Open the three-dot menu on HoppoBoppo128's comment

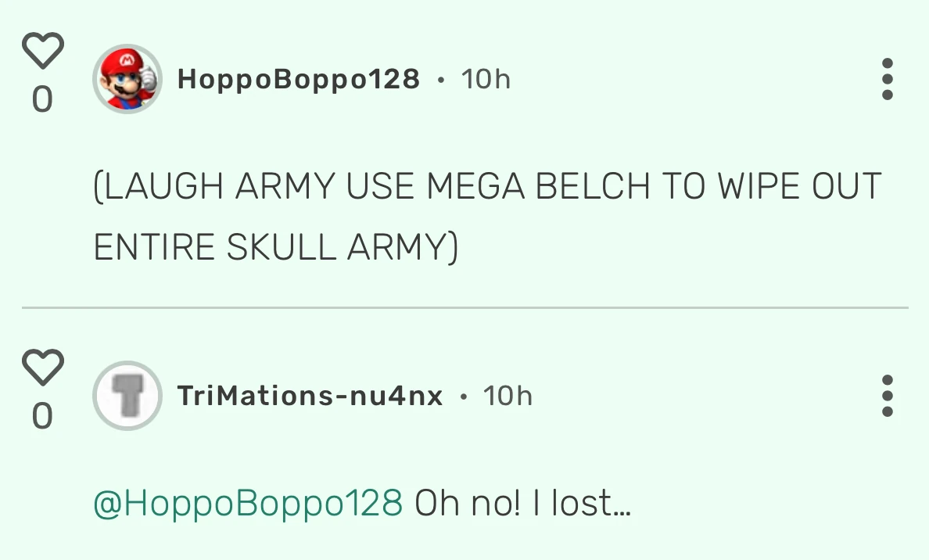tap(887, 79)
